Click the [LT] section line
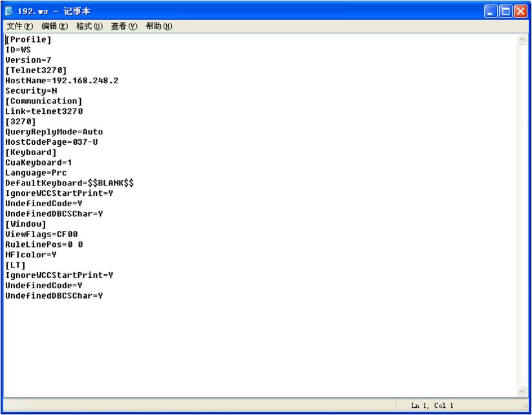The height and width of the screenshot is (415, 532). pyautogui.click(x=16, y=265)
